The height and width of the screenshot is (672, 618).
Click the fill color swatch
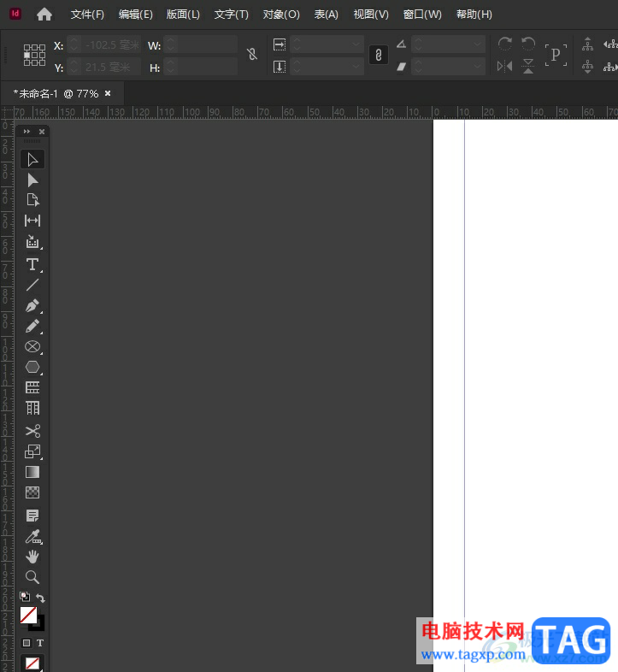coord(28,616)
